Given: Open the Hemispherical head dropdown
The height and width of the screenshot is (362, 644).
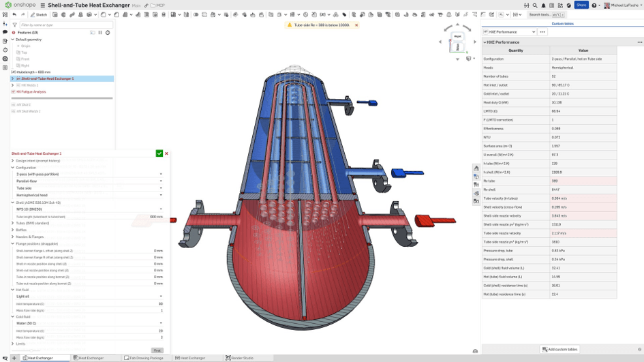Looking at the screenshot, I should click(89, 195).
